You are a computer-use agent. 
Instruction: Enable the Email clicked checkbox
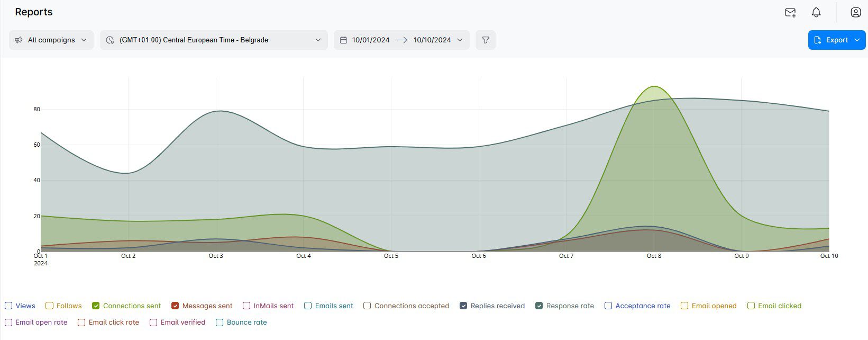pyautogui.click(x=751, y=306)
